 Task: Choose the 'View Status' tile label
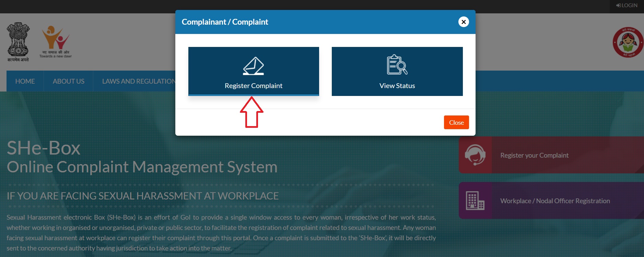[x=397, y=86]
